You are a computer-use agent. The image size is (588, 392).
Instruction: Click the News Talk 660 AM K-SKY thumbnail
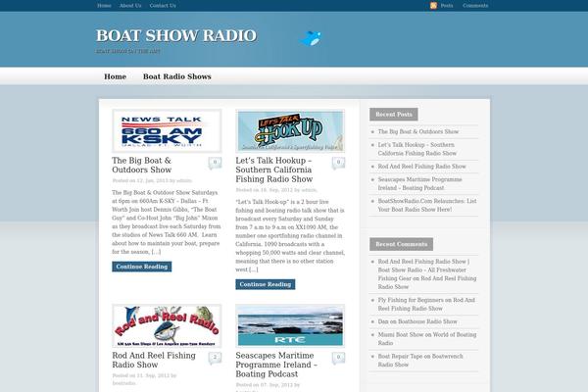(x=167, y=131)
